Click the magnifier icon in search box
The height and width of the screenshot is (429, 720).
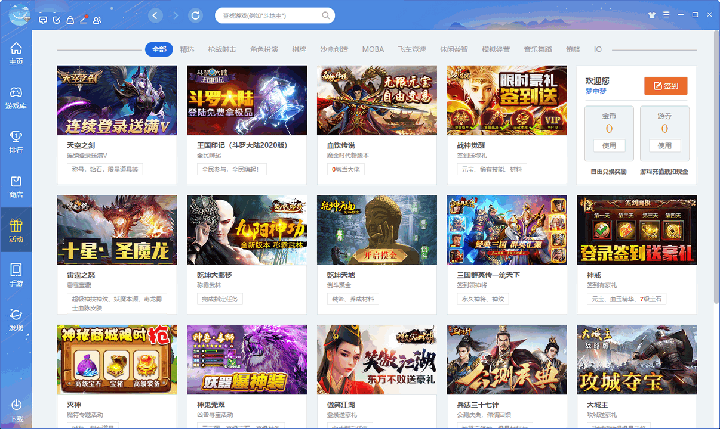(326, 16)
